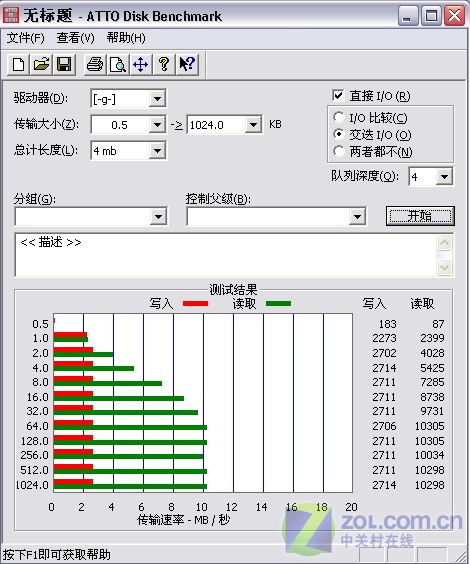Click the yellow question mark About icon
The width and height of the screenshot is (470, 564).
pyautogui.click(x=164, y=65)
